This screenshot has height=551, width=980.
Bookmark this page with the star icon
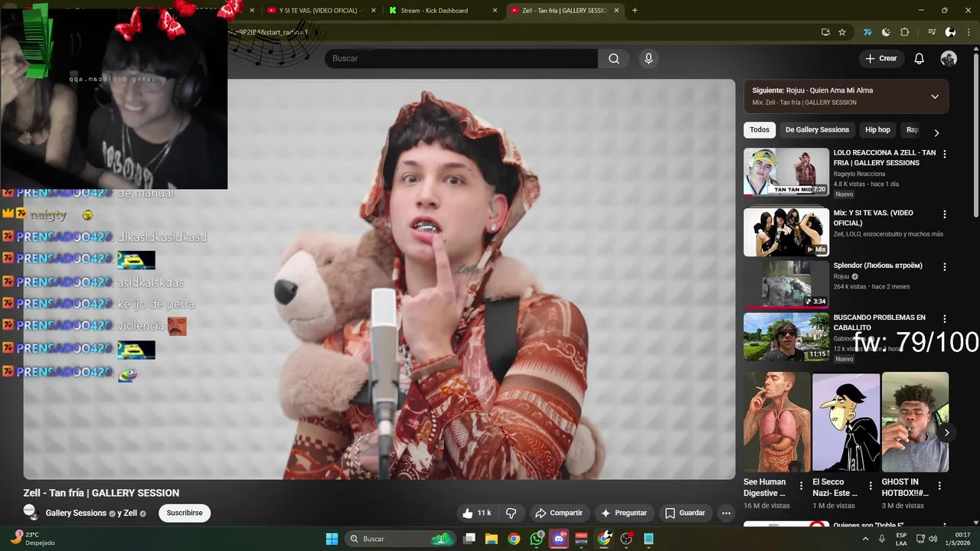(x=842, y=32)
